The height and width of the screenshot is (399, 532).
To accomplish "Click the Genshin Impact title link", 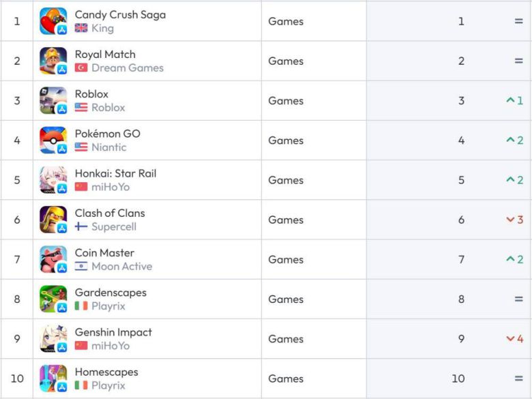I will pos(113,332).
